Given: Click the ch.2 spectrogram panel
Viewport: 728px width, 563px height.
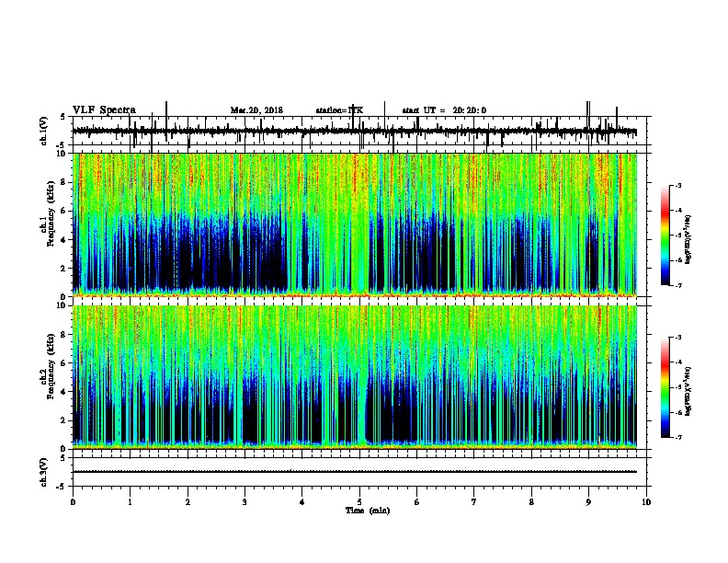Looking at the screenshot, I should tap(355, 377).
